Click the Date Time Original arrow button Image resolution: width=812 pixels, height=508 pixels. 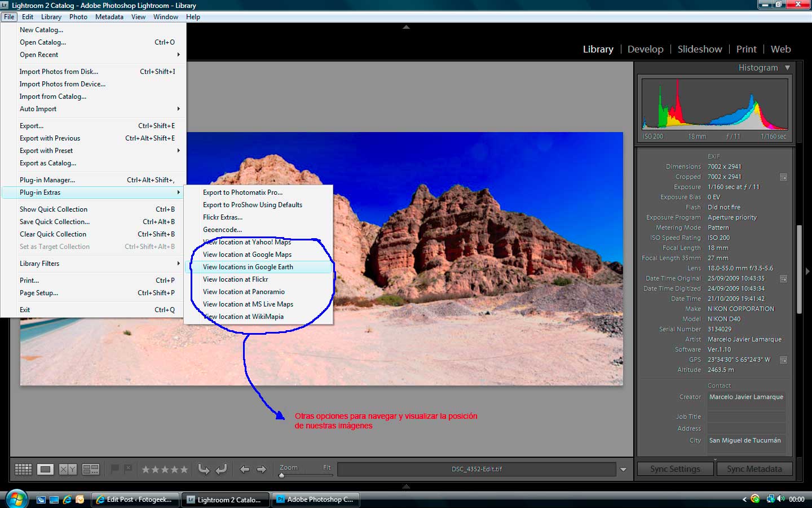pyautogui.click(x=783, y=279)
